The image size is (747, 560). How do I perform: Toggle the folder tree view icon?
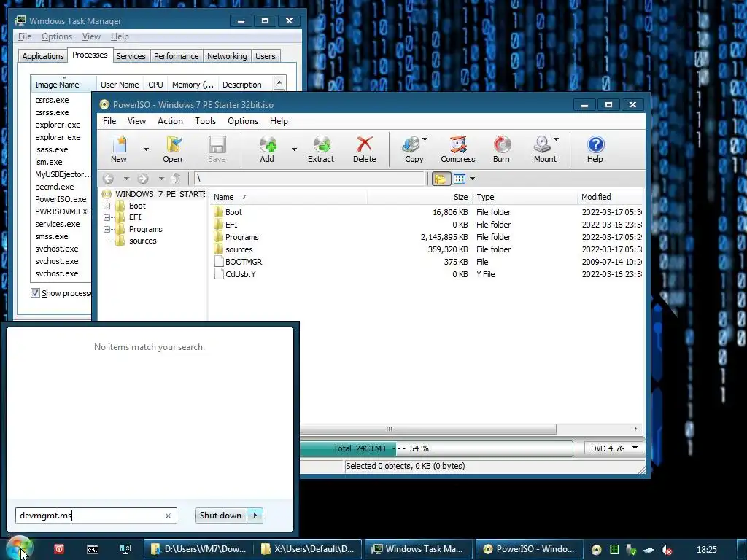441,179
